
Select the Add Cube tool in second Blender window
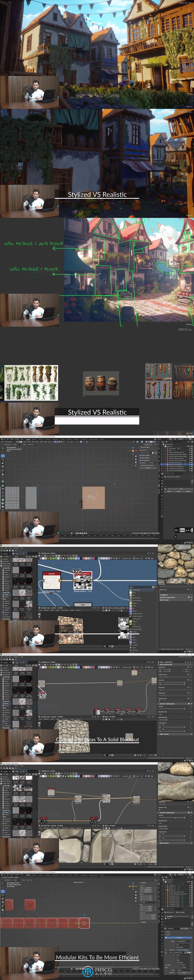(x=3, y=914)
